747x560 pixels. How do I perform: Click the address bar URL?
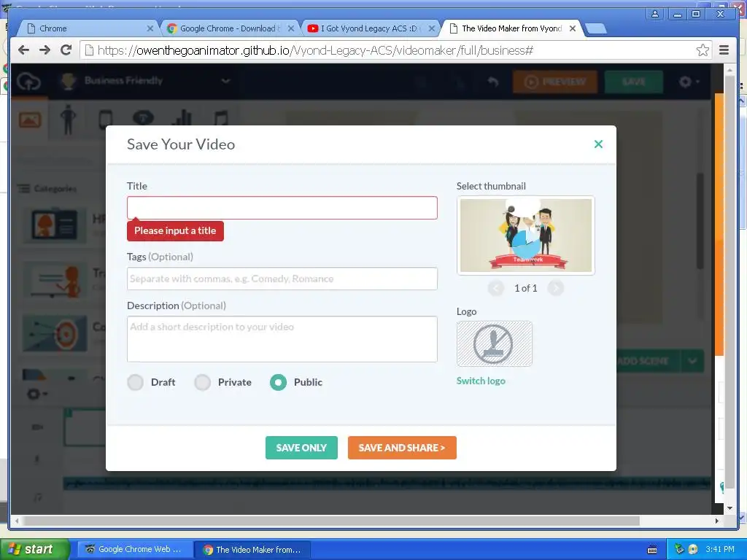tap(315, 50)
